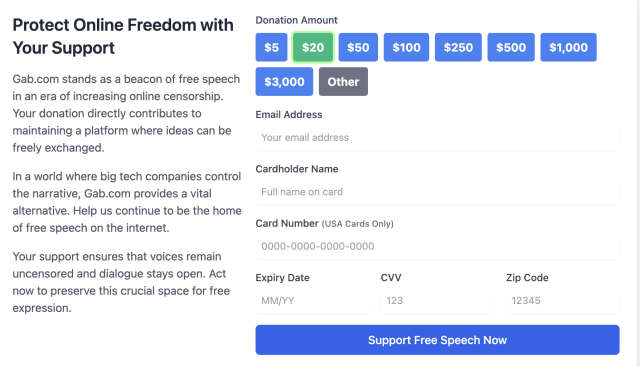Click the Protect Online Freedom heading

(123, 36)
